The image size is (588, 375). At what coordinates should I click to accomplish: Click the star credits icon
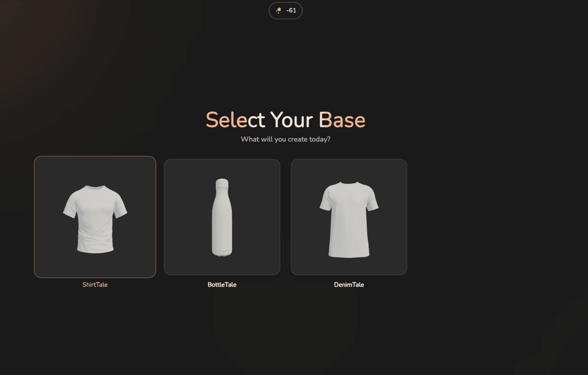tap(279, 11)
